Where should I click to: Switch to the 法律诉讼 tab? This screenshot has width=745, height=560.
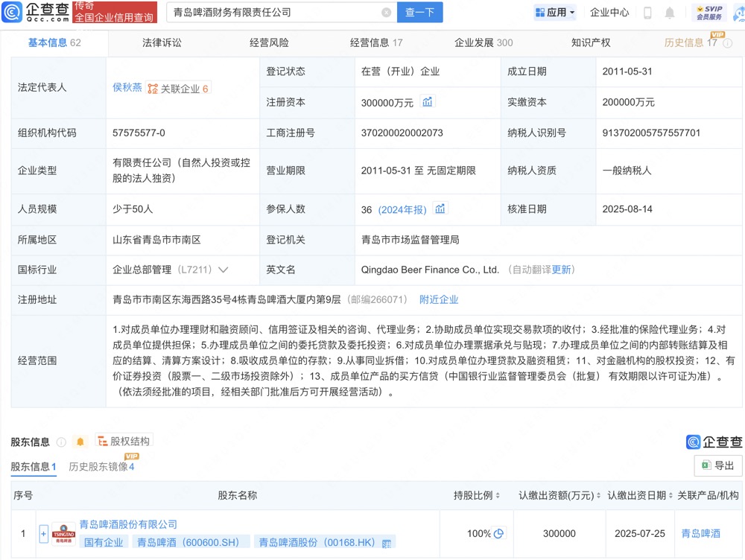coord(162,42)
